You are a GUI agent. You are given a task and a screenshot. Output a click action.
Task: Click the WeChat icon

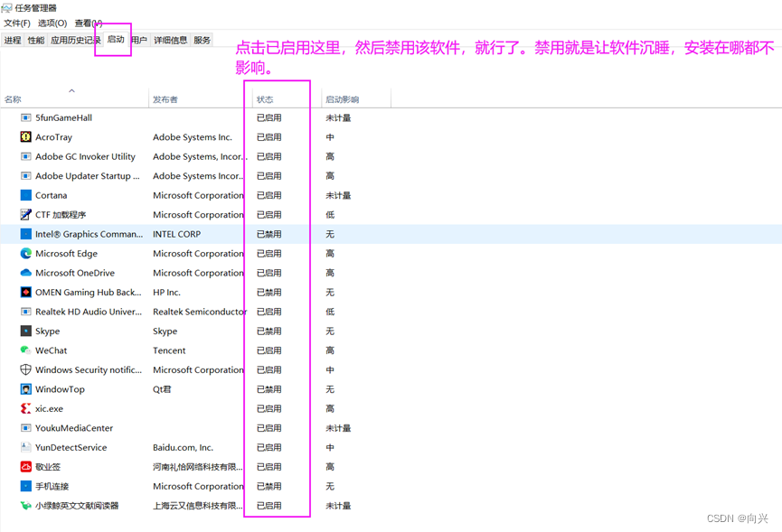tap(25, 350)
